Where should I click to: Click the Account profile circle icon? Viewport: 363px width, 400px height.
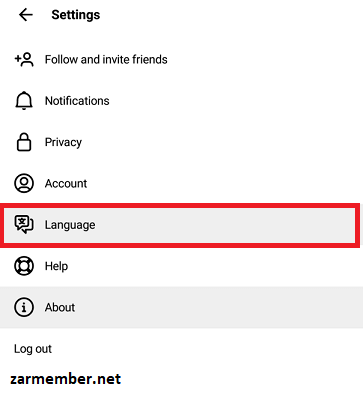click(24, 183)
